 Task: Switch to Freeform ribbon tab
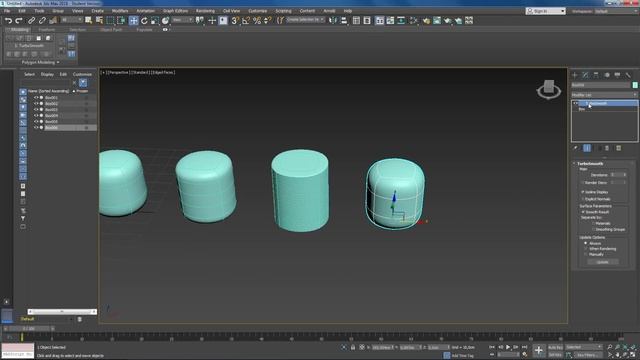coord(47,30)
